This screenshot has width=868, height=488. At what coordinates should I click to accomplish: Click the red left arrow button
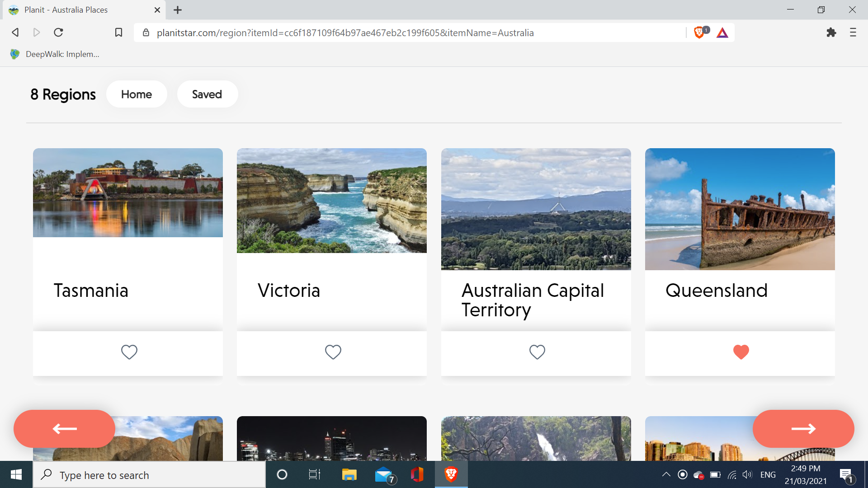64,428
